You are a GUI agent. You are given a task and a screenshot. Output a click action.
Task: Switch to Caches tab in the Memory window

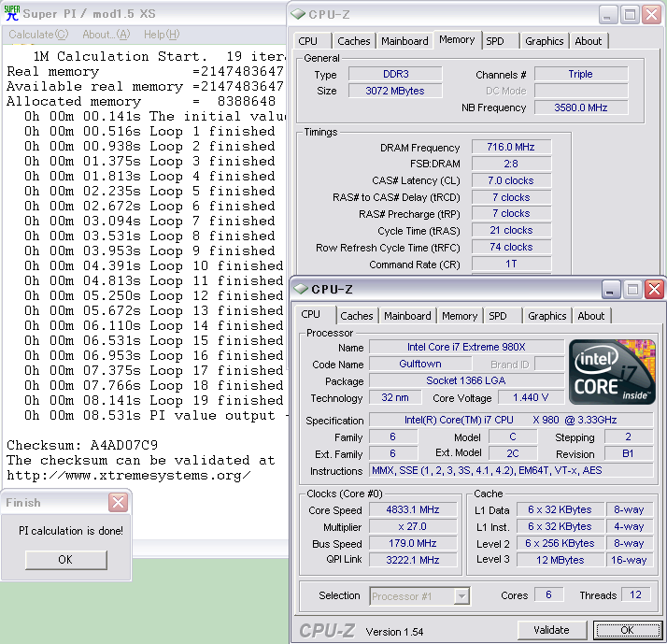click(354, 41)
